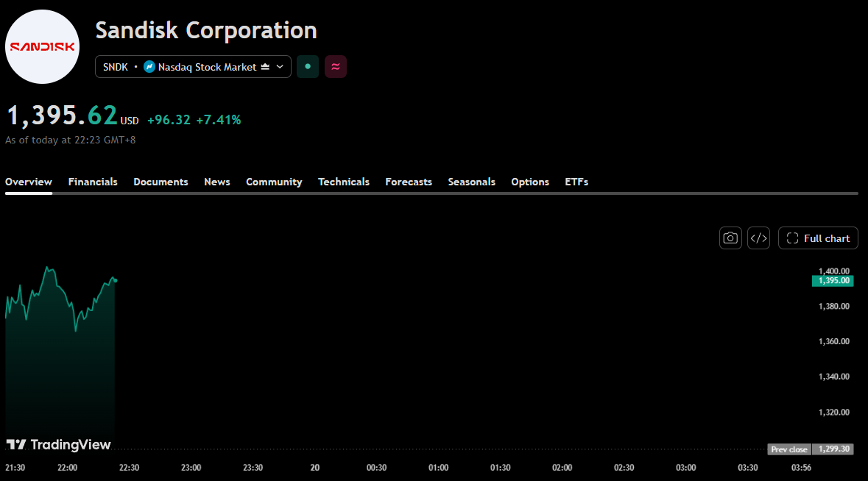The width and height of the screenshot is (868, 481).
Task: Open the embed code icon
Action: pos(758,238)
